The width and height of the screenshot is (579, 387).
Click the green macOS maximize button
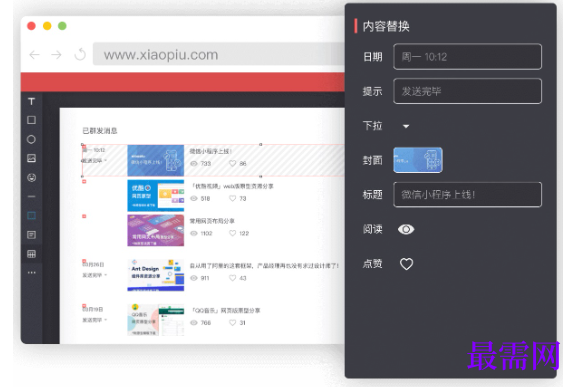point(62,26)
